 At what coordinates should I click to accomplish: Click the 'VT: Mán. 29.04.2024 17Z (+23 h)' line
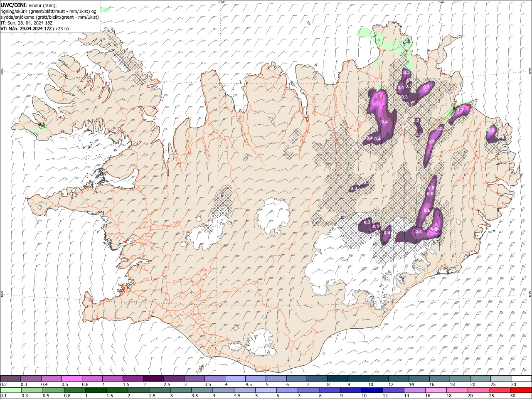click(x=34, y=29)
